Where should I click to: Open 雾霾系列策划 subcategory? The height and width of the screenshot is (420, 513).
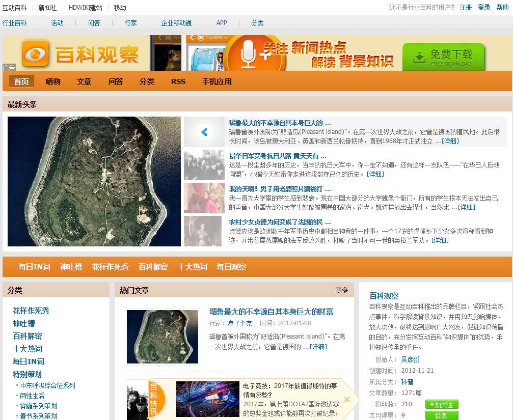point(39,406)
